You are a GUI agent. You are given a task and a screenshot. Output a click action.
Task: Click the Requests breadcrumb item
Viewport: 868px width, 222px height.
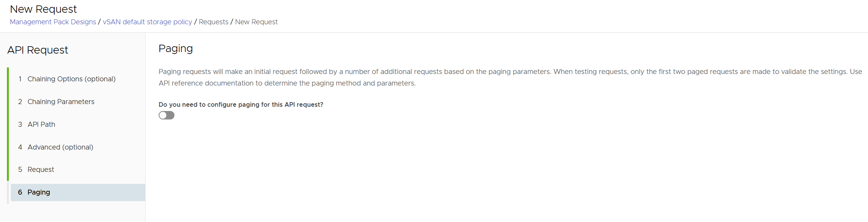pyautogui.click(x=213, y=22)
